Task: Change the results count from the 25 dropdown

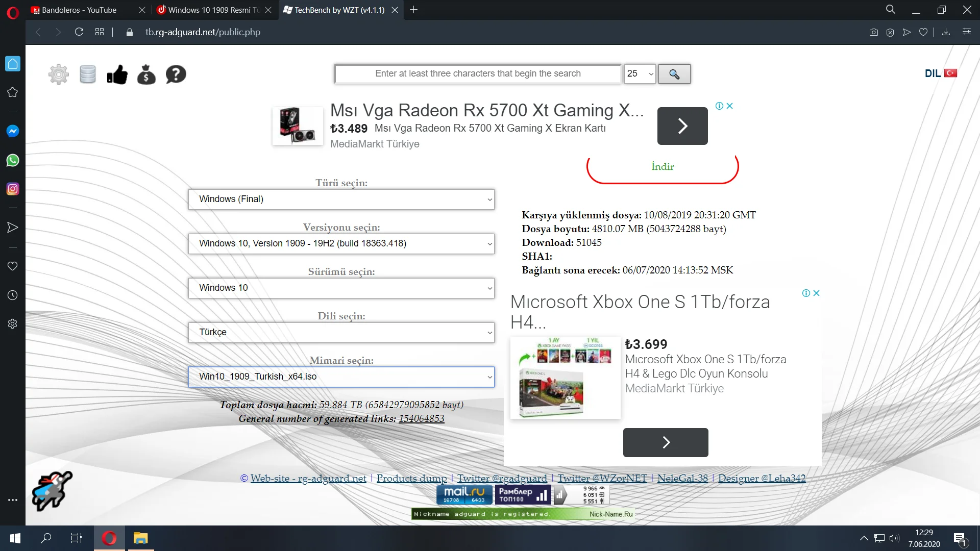Action: click(x=640, y=73)
